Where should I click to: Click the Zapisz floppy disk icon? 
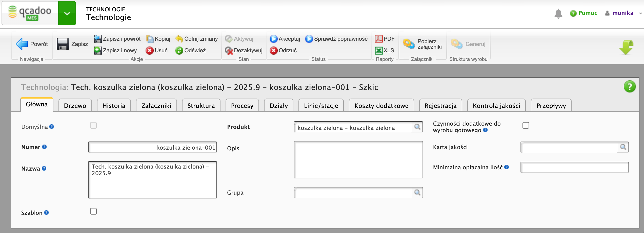pos(63,44)
